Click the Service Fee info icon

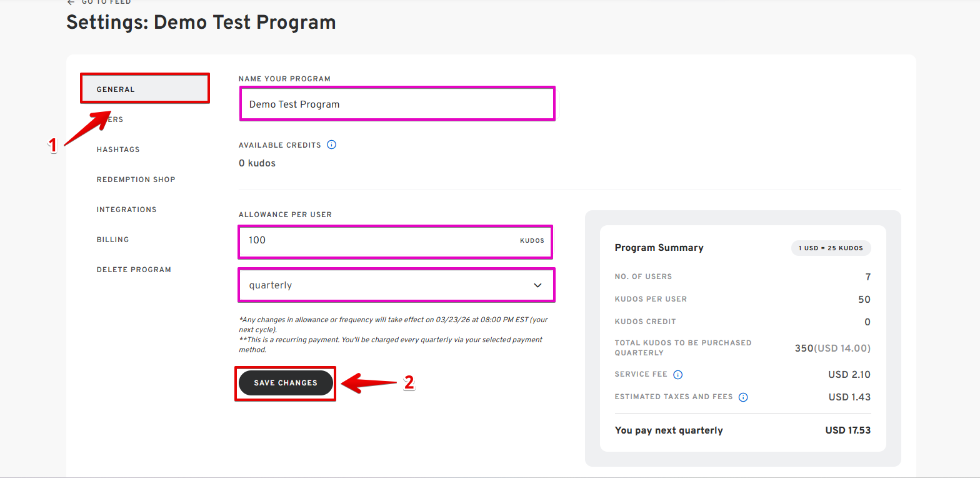678,375
